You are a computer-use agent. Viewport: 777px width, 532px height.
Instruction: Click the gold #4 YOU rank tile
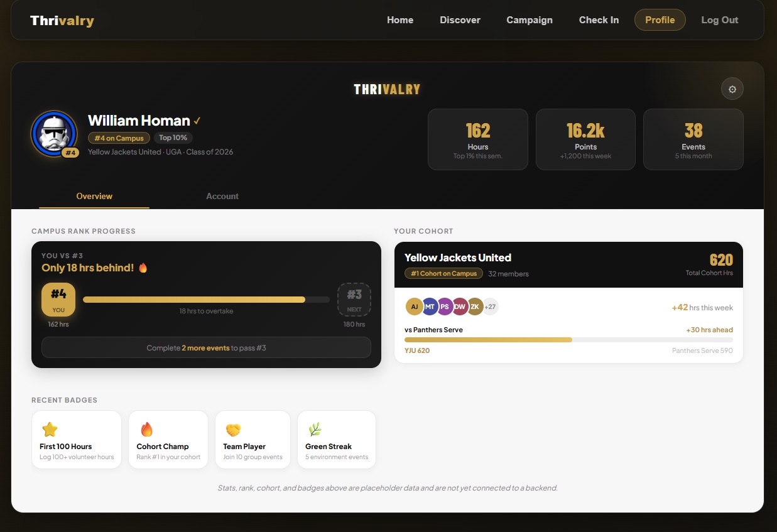(x=58, y=300)
